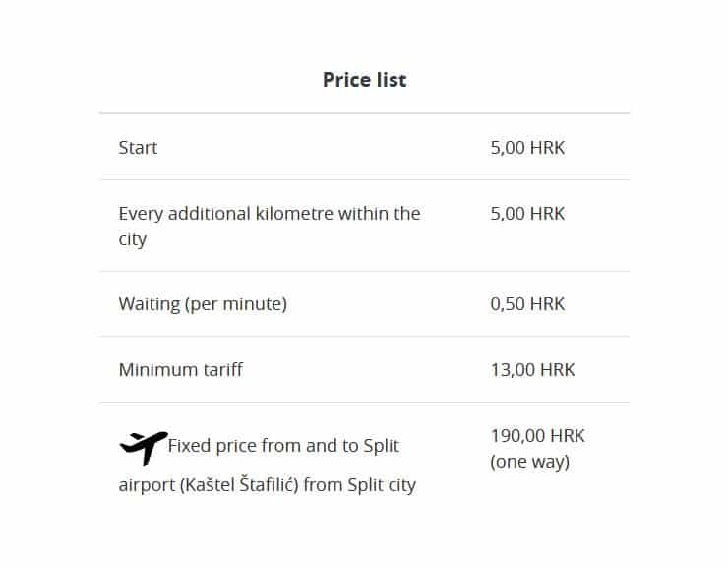Click the Start price 5,00 HRK

point(527,148)
